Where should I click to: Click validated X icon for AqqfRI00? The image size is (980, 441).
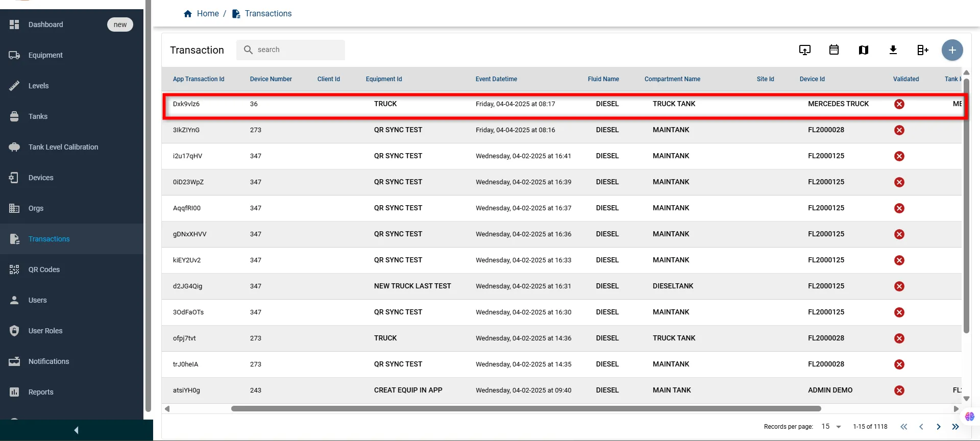(x=899, y=208)
